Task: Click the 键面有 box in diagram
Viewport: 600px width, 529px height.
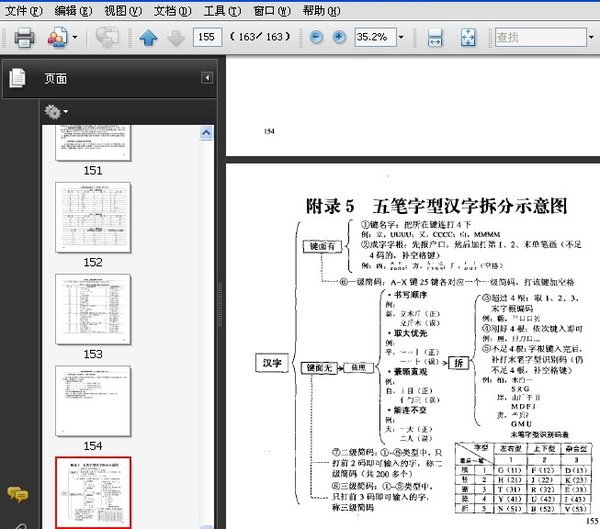Action: click(322, 247)
